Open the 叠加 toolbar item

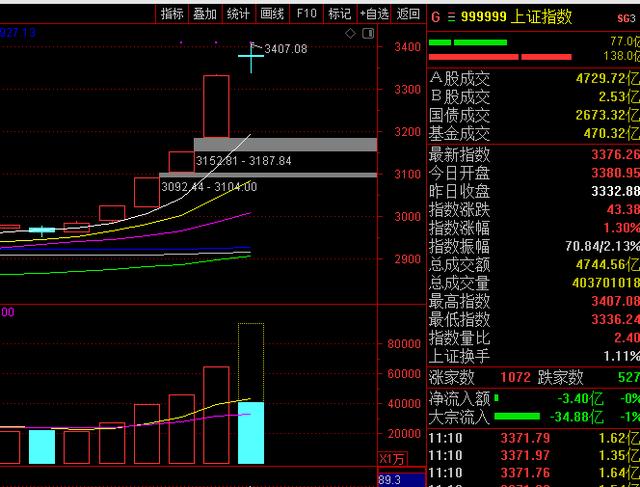click(x=205, y=14)
